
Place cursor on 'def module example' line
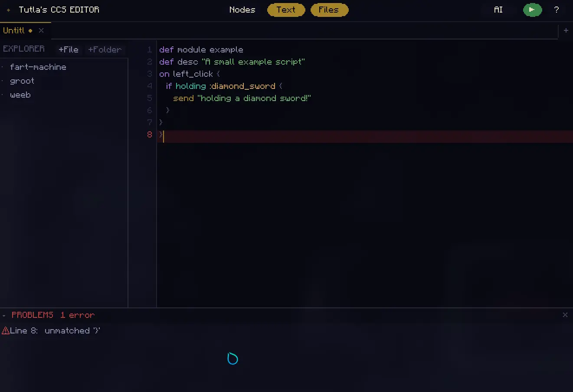[x=201, y=49]
